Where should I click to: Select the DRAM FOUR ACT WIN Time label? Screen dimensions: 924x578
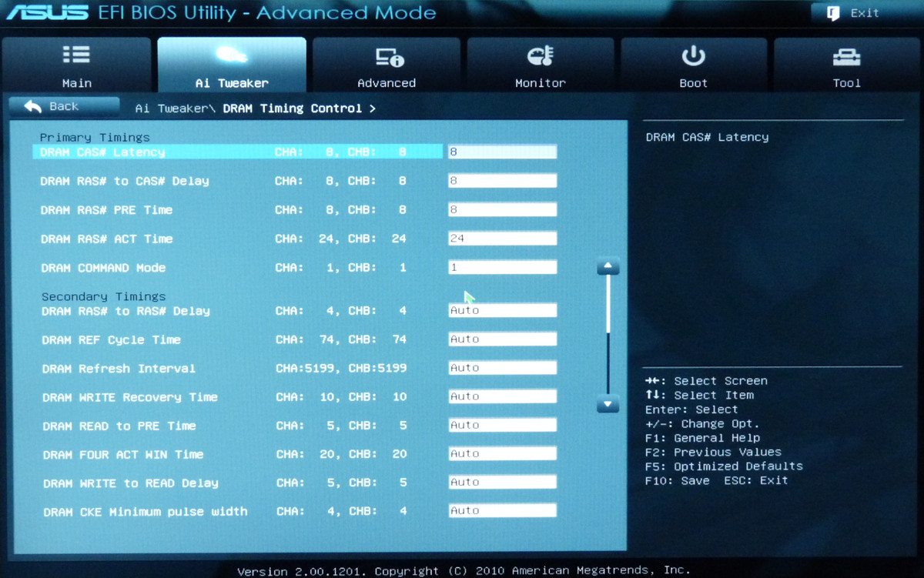(x=123, y=454)
